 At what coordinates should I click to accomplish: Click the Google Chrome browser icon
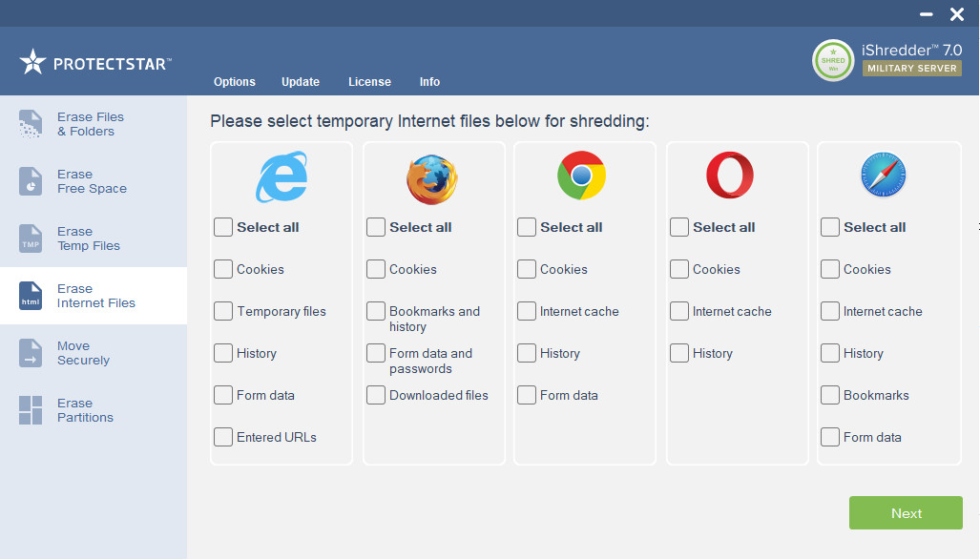(581, 176)
